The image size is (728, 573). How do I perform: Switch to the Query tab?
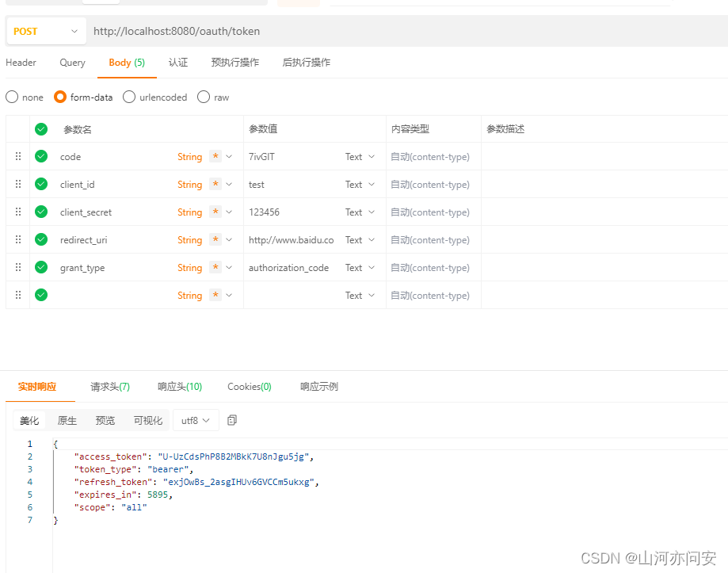[72, 63]
